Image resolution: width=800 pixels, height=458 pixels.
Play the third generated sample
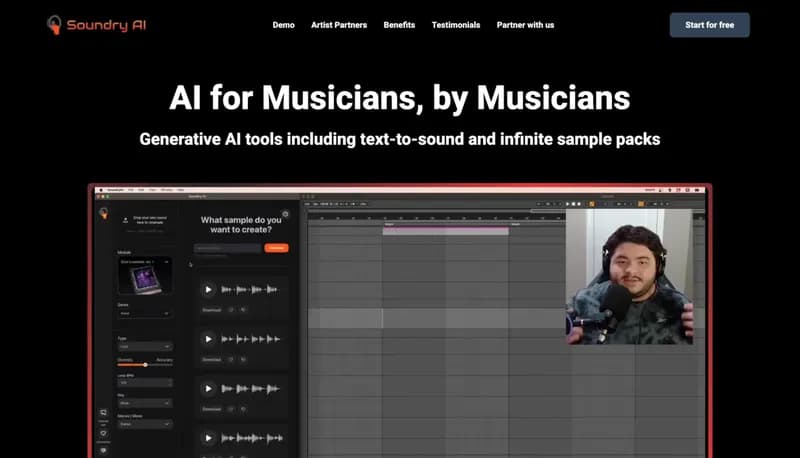[208, 389]
